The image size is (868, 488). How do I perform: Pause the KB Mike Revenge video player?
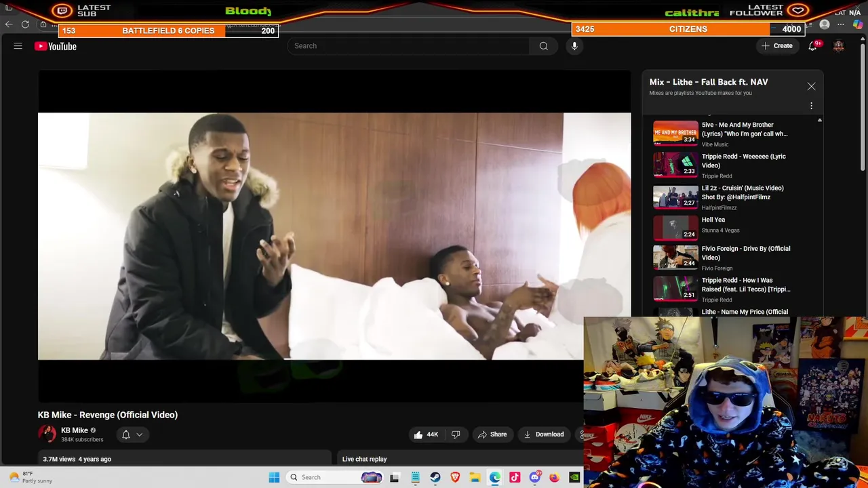click(334, 236)
